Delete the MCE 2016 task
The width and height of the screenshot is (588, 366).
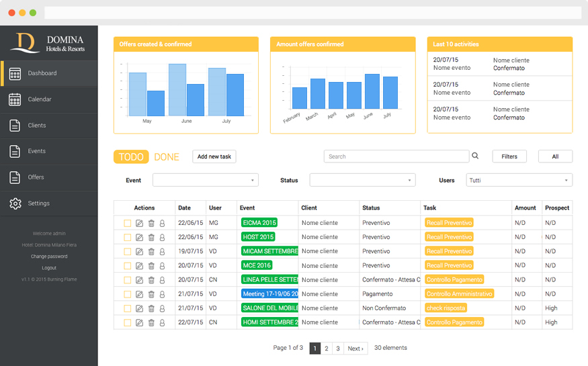point(151,266)
